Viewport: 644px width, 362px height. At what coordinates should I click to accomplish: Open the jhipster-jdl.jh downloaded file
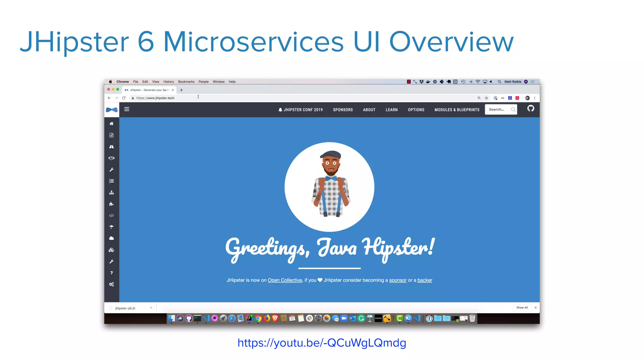(x=125, y=308)
